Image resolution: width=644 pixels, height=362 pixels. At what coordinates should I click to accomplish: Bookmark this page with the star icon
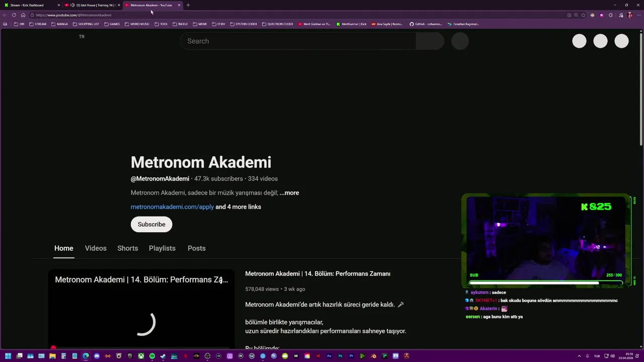click(583, 15)
